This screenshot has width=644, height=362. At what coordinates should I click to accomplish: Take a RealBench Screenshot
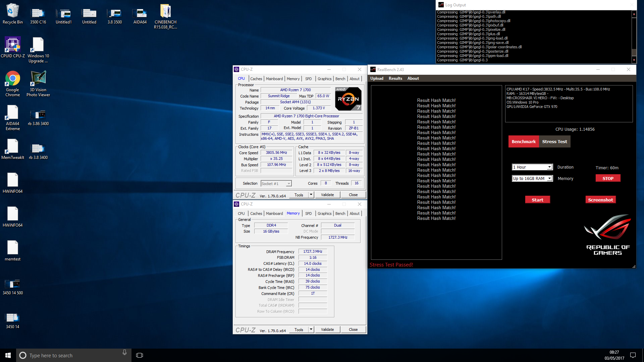point(600,200)
